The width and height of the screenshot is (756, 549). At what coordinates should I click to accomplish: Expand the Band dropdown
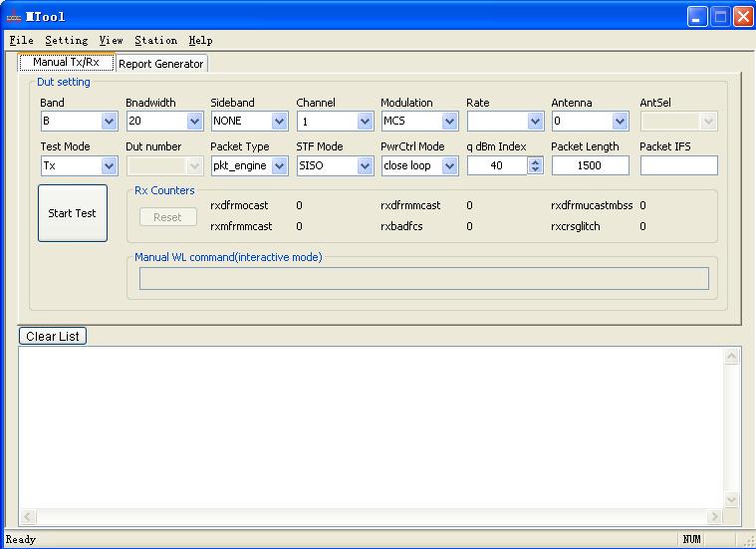point(110,122)
